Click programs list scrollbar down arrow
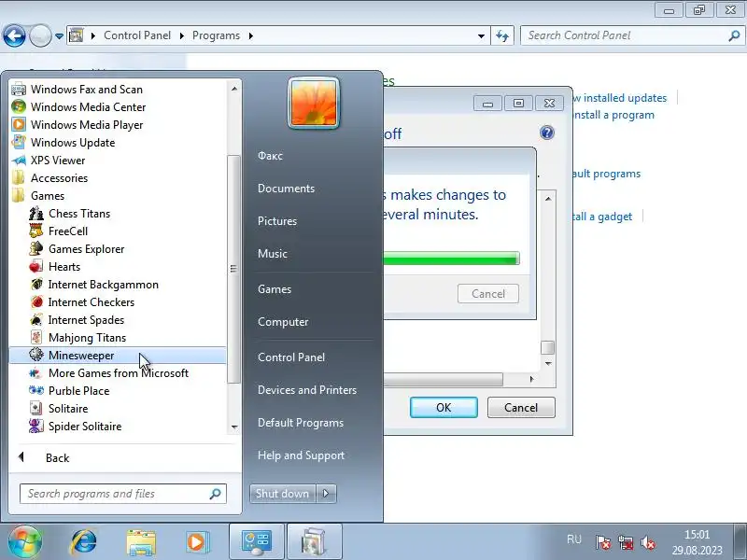The width and height of the screenshot is (747, 560). coord(234,427)
